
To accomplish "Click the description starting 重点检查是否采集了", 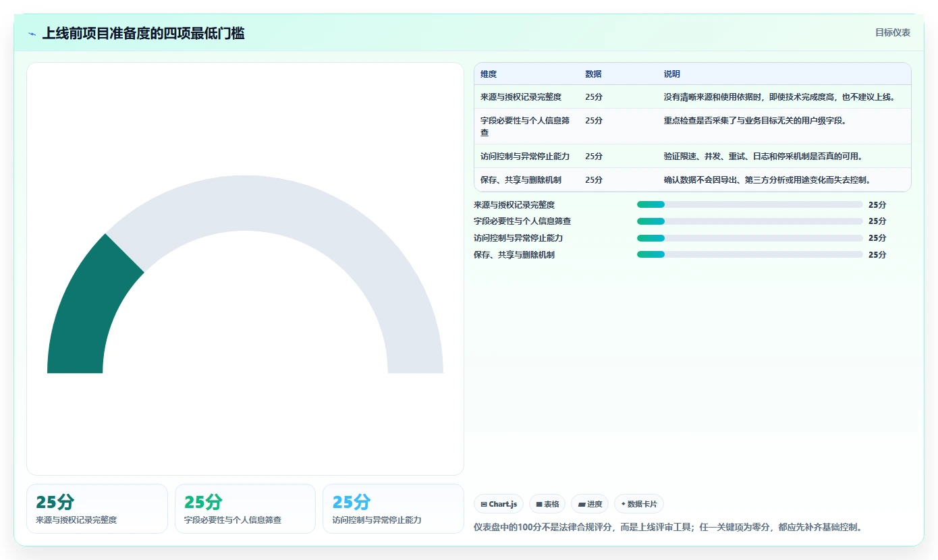I will tap(754, 121).
